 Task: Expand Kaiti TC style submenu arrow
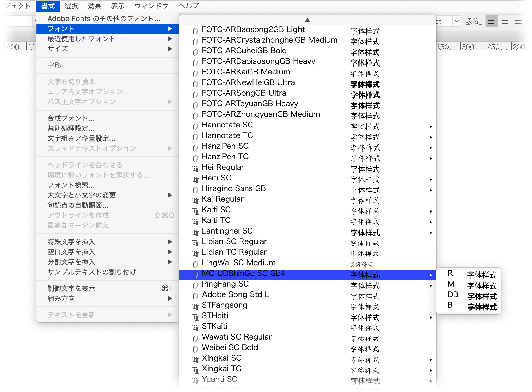(431, 222)
